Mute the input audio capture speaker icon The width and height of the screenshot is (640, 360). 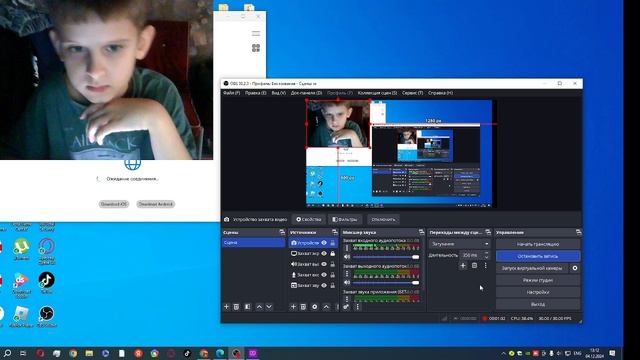coord(347,257)
